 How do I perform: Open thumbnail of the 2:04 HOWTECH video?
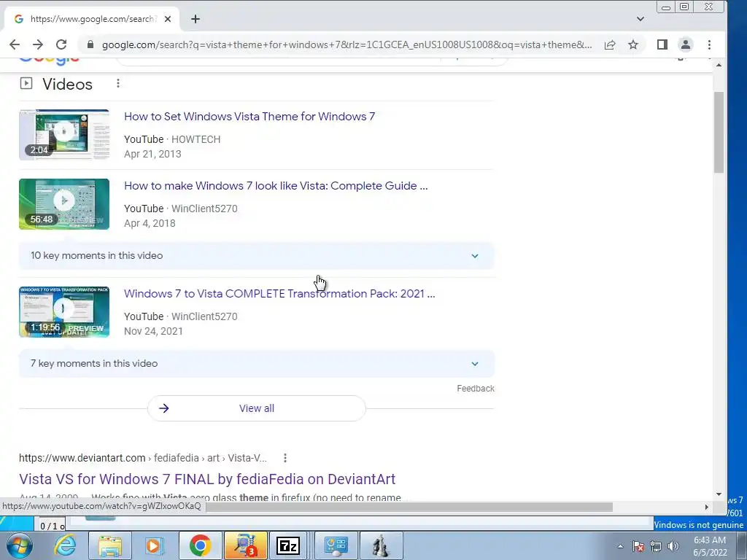pyautogui.click(x=64, y=135)
